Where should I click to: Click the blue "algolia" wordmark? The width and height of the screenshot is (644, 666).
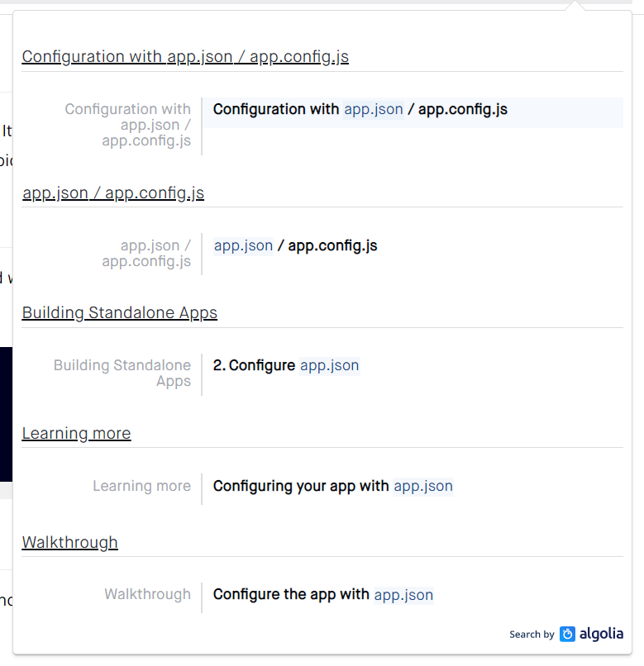pos(601,634)
